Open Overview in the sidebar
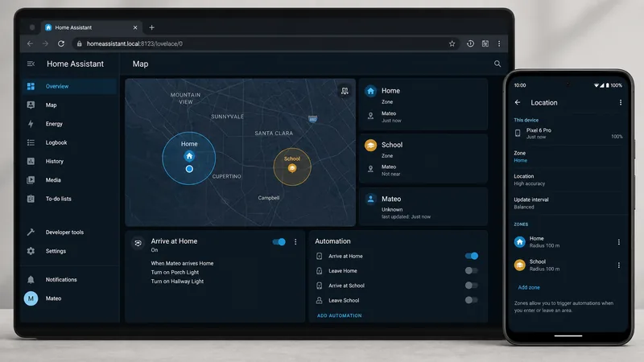 click(69, 86)
